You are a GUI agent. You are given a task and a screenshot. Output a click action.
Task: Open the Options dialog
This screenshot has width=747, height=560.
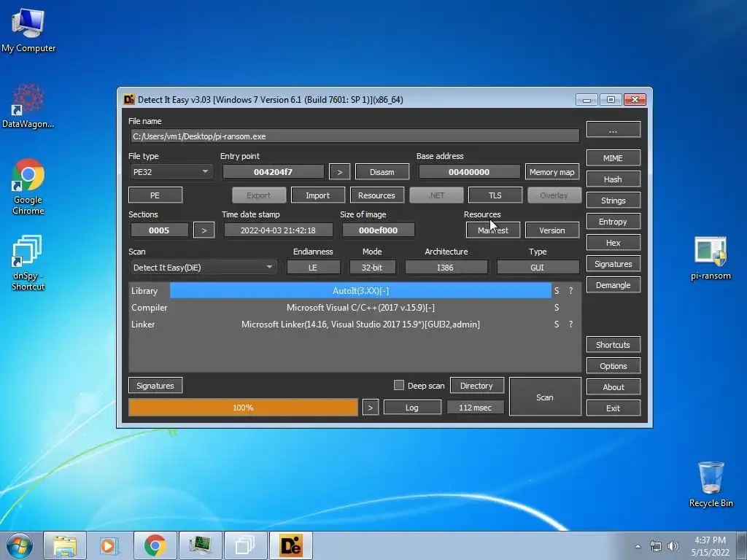(613, 366)
